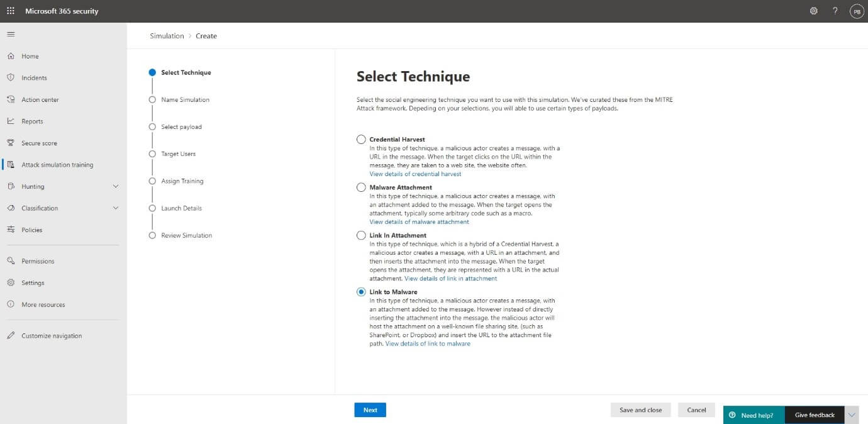Open the PB account avatar menu
The width and height of the screenshot is (868, 424).
856,10
